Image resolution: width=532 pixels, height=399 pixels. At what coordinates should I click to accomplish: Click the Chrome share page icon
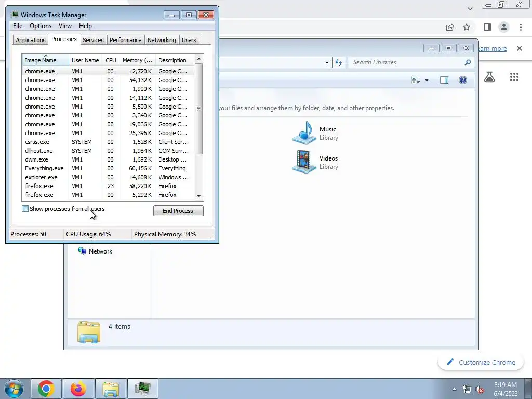pos(450,27)
